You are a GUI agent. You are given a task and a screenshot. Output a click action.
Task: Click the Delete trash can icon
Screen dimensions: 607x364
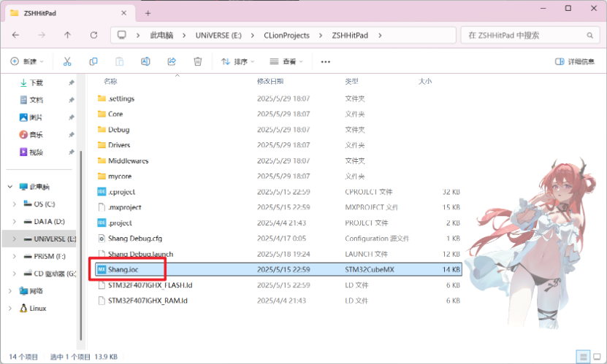click(198, 61)
